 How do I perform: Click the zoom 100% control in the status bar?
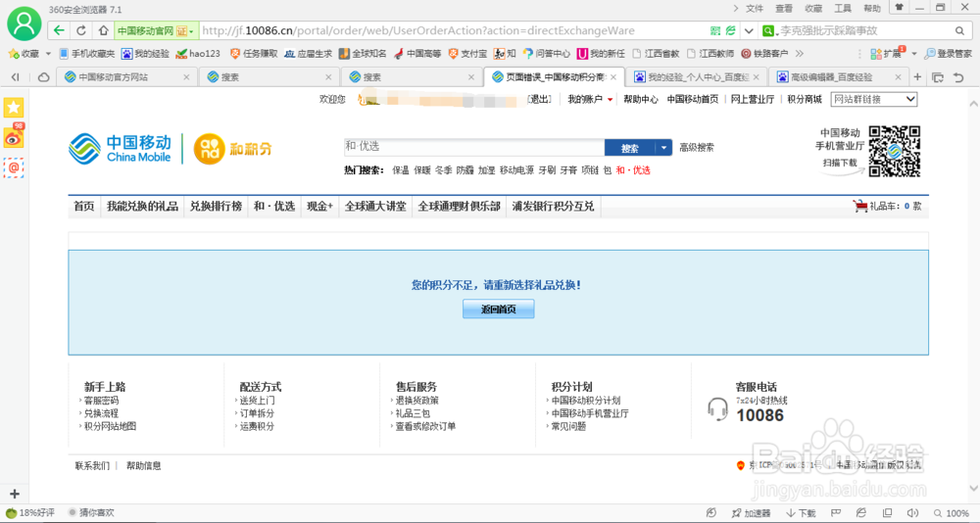pyautogui.click(x=952, y=513)
